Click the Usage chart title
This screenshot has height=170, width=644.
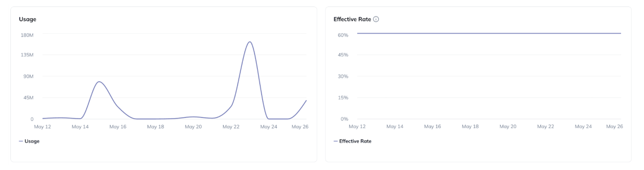pos(28,19)
